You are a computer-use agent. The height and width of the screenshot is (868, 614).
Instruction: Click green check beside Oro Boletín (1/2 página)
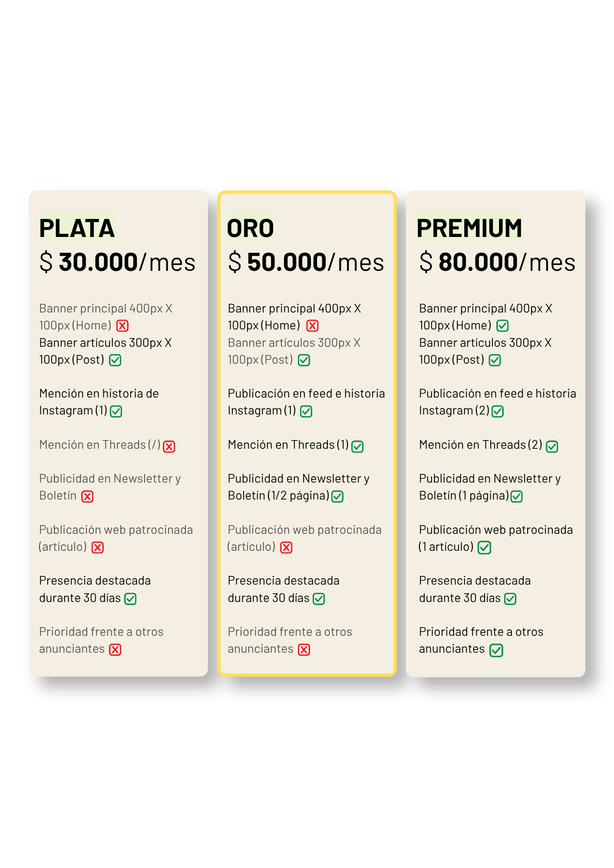(337, 496)
